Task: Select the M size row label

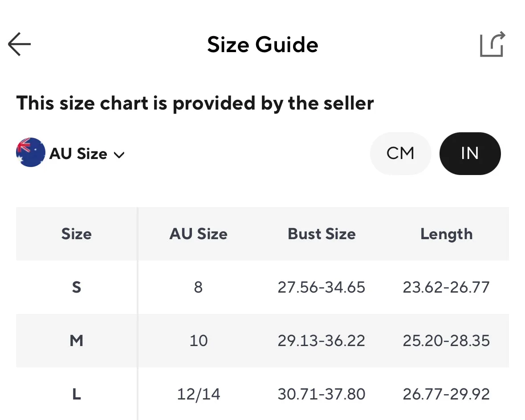Action: 76,341
